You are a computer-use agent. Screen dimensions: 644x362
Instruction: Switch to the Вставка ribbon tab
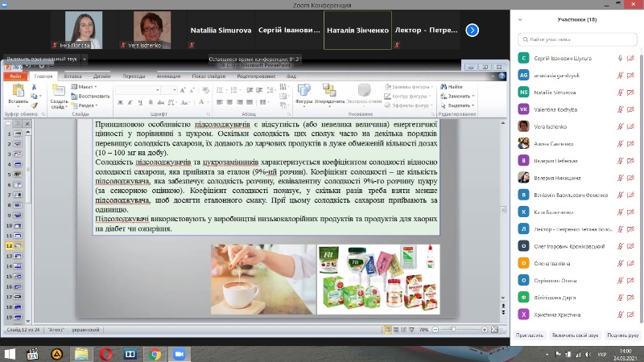tap(72, 76)
